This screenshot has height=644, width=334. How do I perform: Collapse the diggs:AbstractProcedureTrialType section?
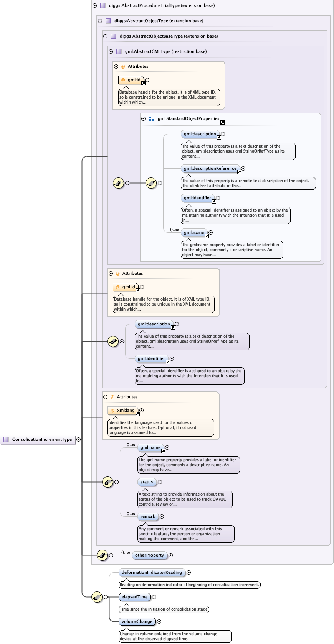pos(94,6)
